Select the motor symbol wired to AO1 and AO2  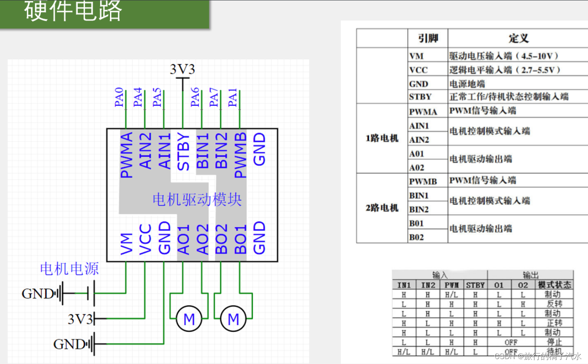point(189,319)
